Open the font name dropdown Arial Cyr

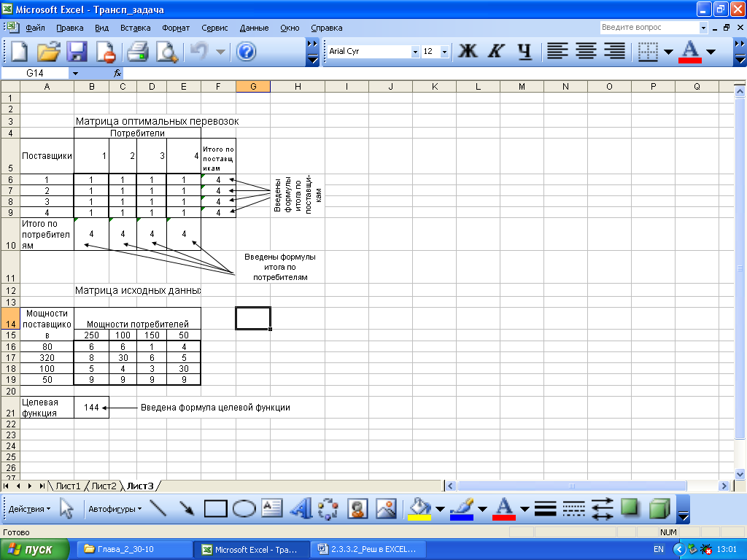(x=415, y=52)
